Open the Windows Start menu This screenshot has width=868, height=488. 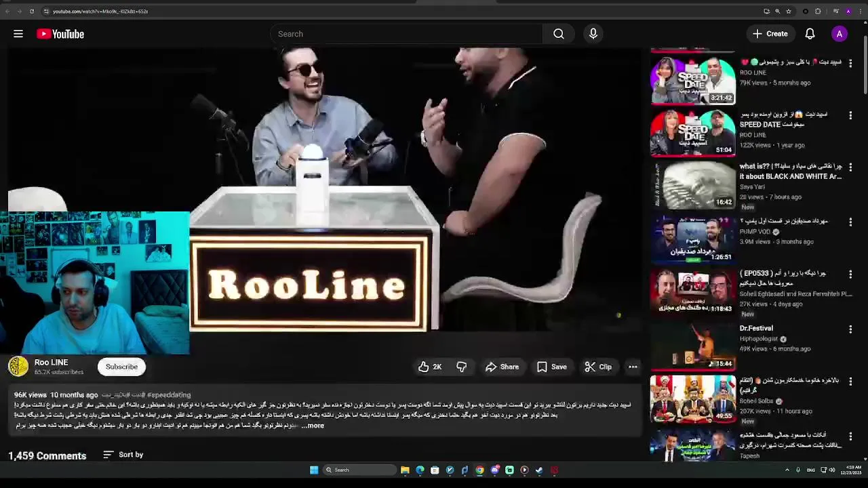tap(314, 470)
